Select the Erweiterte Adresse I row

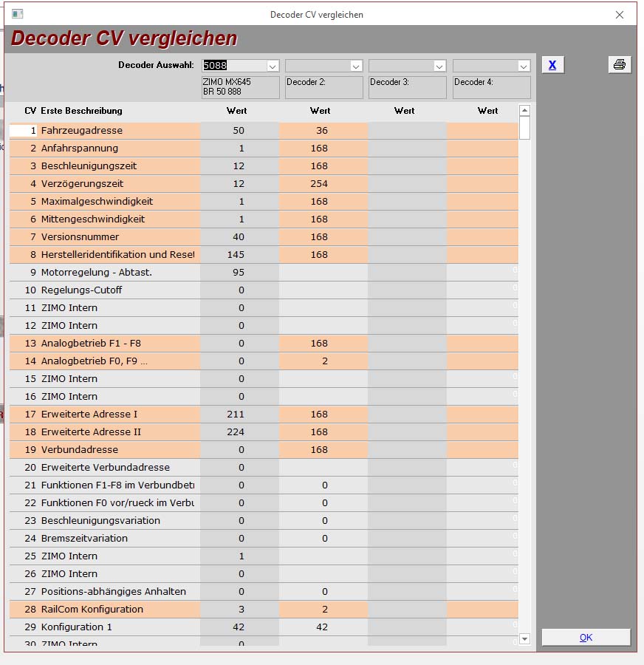tap(264, 415)
